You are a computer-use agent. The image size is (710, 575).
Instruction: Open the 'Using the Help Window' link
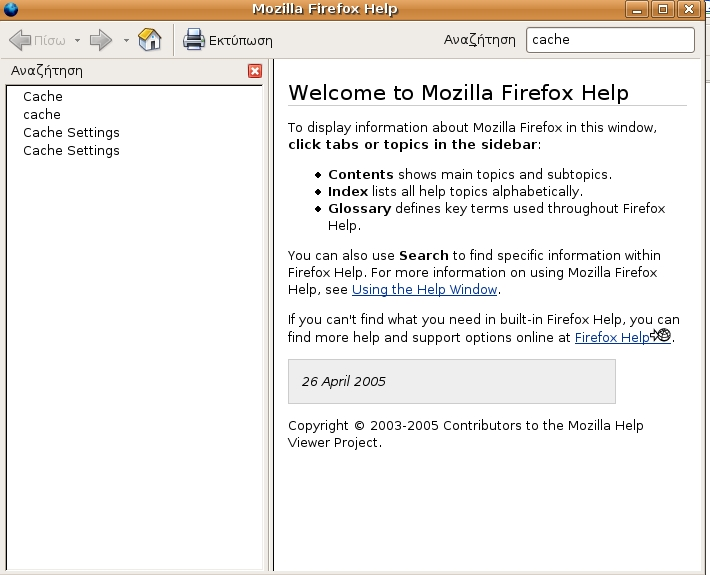pos(425,289)
